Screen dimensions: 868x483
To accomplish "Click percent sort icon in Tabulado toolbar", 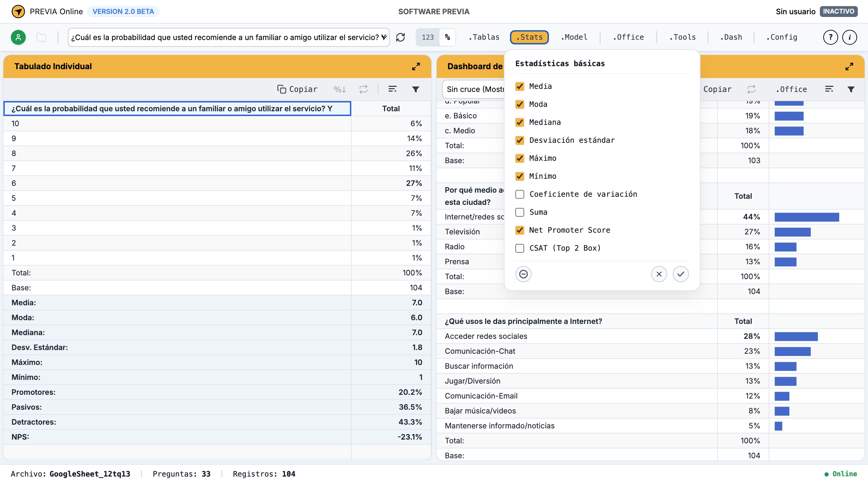I will (x=339, y=89).
